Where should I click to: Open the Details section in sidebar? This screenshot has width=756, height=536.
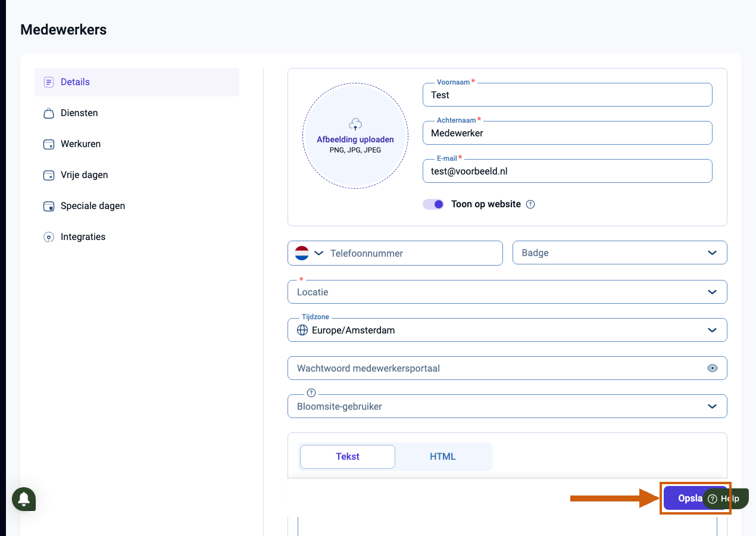pyautogui.click(x=137, y=82)
